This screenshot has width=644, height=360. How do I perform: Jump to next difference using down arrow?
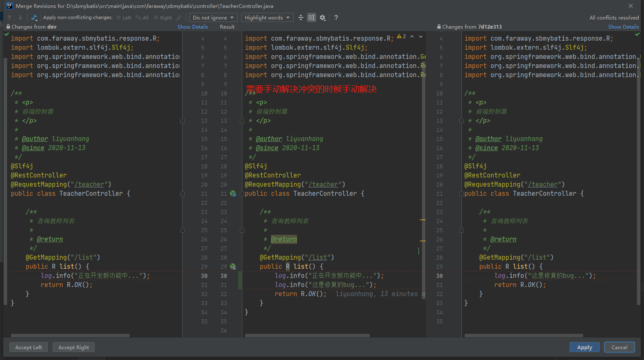(19, 17)
